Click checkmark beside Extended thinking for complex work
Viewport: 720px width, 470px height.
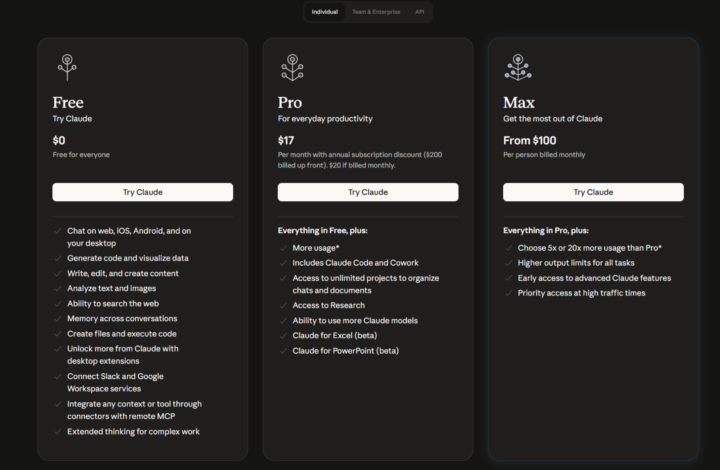point(58,431)
